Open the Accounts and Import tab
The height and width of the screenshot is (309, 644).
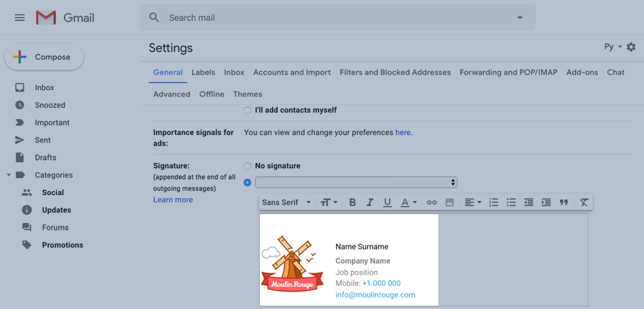(292, 73)
